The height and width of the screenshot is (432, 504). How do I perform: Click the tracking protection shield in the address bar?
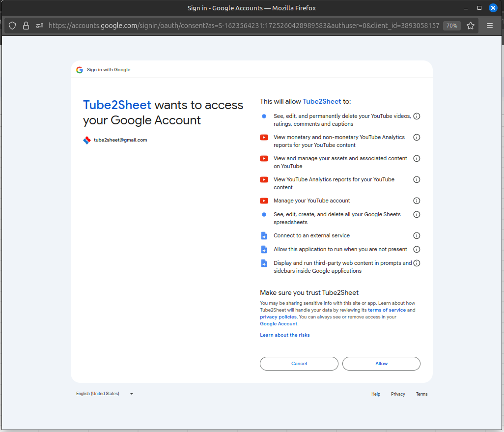(x=12, y=26)
